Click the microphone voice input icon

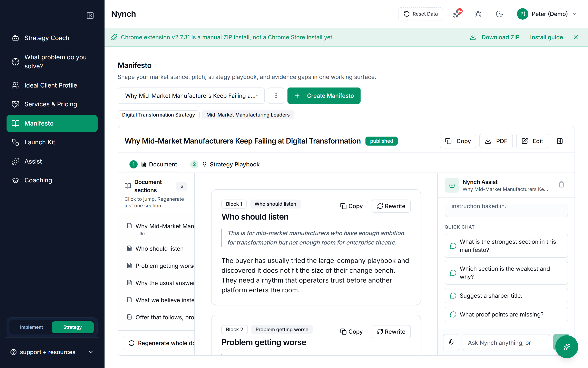pyautogui.click(x=451, y=342)
